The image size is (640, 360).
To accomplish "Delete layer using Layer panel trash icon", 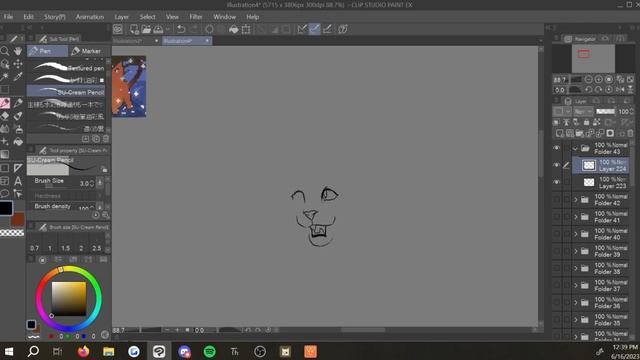I will (630, 133).
